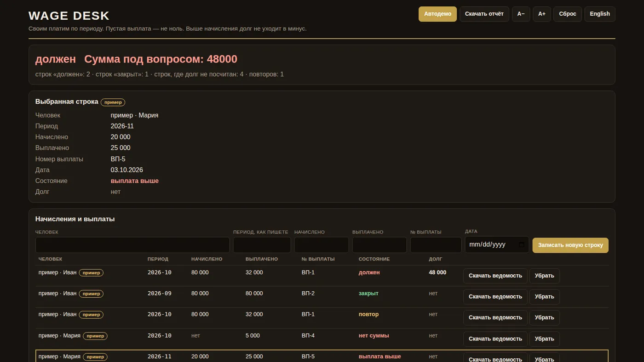Download statement for ВП-1 должен row
The height and width of the screenshot is (362, 644).
click(495, 276)
